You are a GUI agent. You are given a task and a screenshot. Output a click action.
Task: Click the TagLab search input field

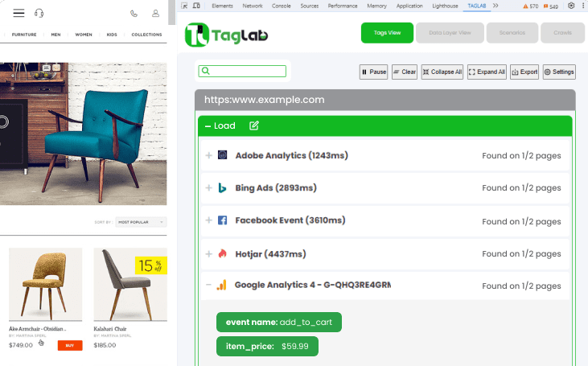[x=242, y=71]
